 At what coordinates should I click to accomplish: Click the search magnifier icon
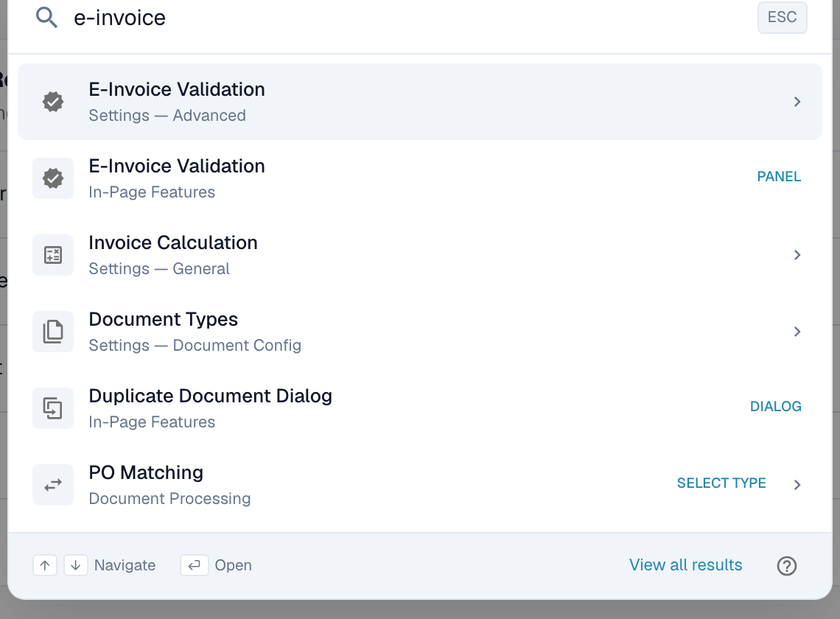coord(46,18)
